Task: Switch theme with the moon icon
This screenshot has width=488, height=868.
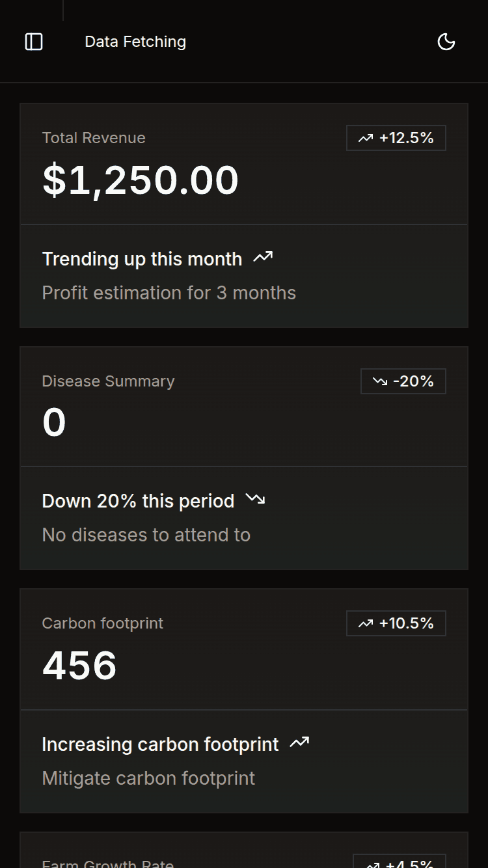Action: pyautogui.click(x=446, y=42)
